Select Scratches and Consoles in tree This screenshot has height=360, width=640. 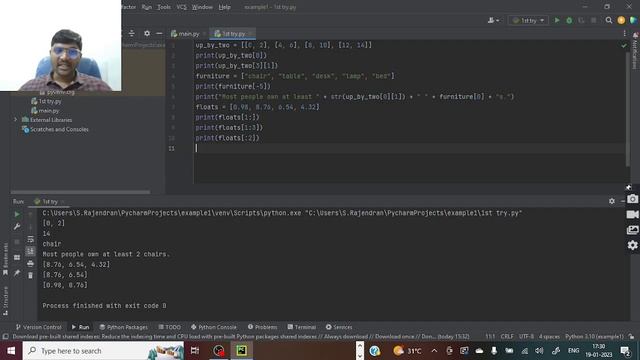[55, 129]
